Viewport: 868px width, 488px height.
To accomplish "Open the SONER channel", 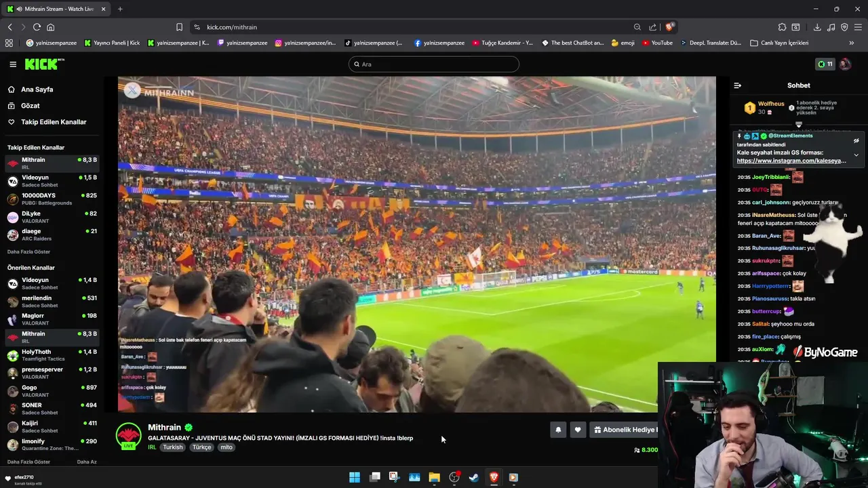I will 52,409.
